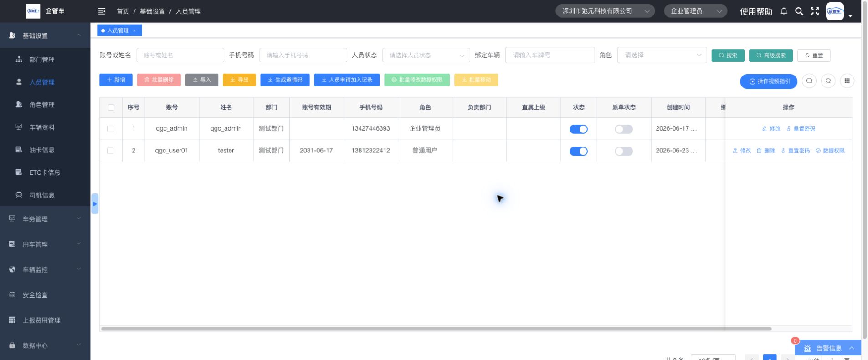
Task: Open 司机信息 in the sidebar
Action: pos(42,195)
